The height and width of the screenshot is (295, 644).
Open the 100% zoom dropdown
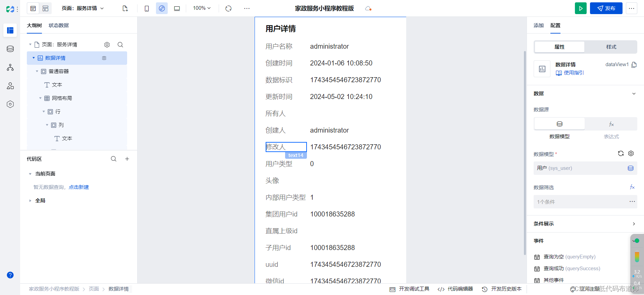click(x=202, y=8)
